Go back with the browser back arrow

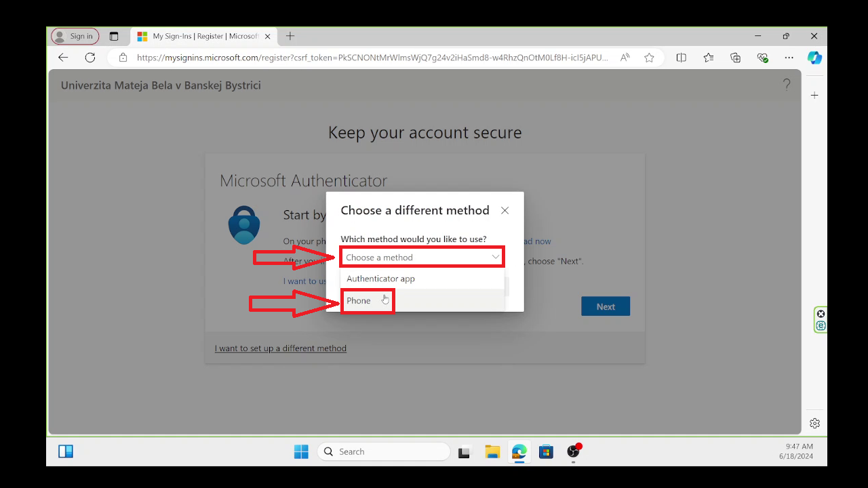click(63, 58)
